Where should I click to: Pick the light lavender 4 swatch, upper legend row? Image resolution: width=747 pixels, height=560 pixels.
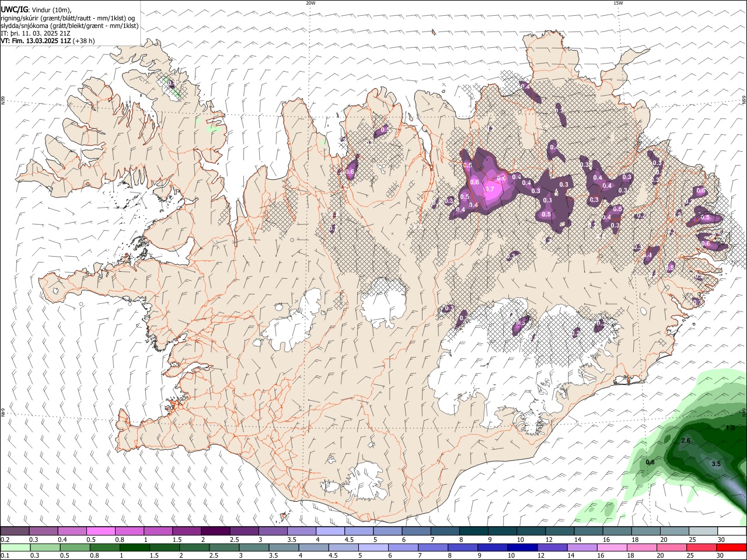click(x=330, y=531)
